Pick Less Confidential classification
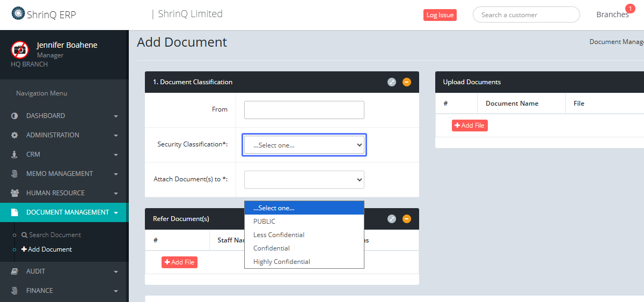This screenshot has width=644, height=302. (279, 235)
